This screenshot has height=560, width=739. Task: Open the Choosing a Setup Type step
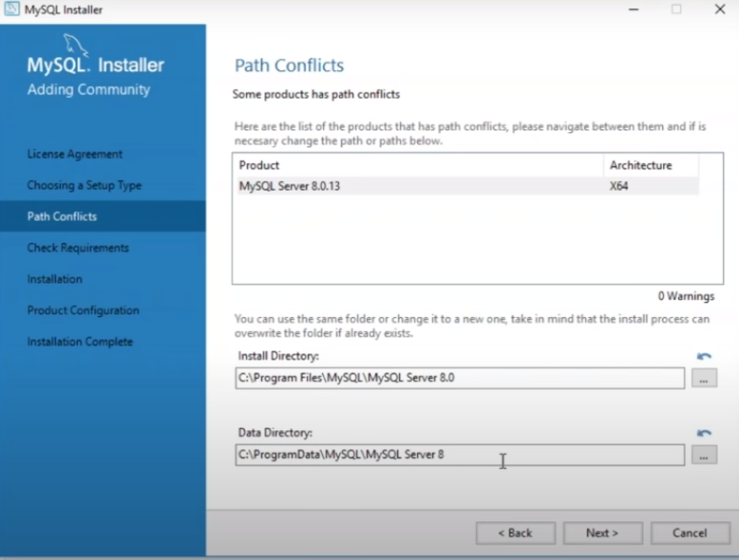point(85,185)
